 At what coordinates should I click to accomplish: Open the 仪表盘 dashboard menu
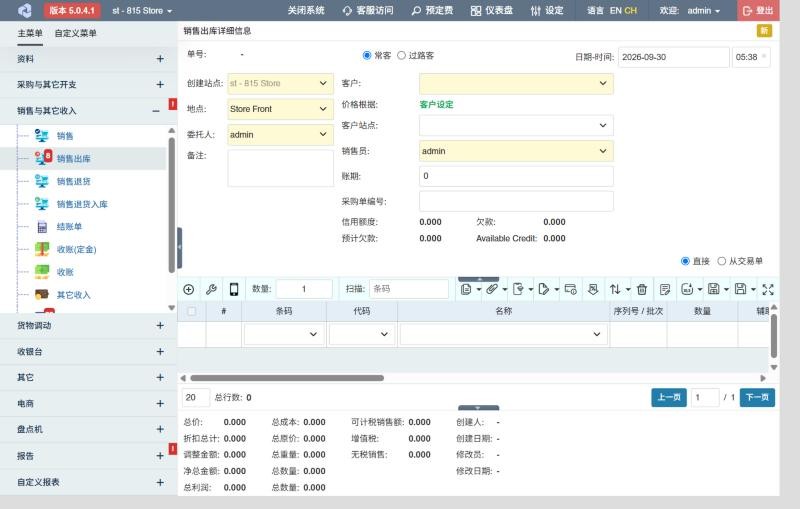(x=492, y=10)
